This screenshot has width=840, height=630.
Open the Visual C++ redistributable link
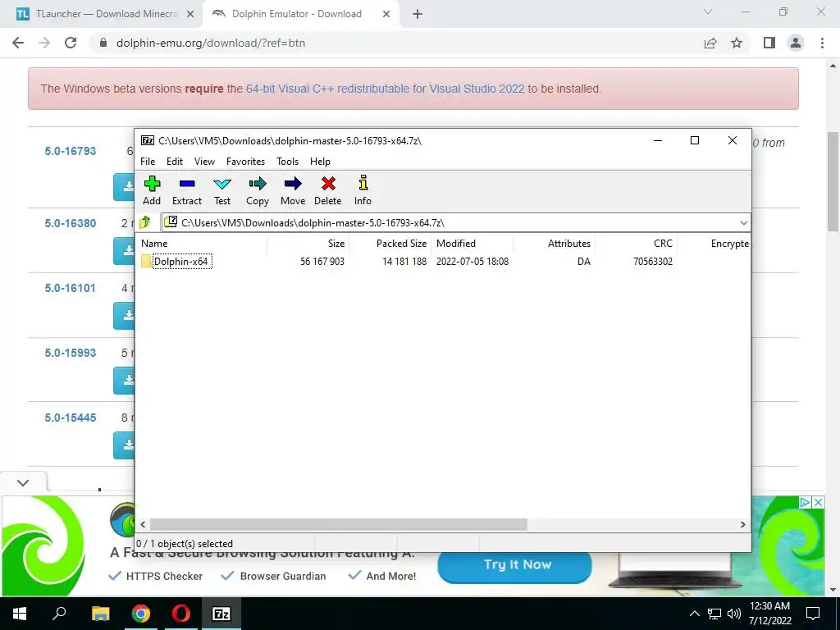(x=386, y=89)
